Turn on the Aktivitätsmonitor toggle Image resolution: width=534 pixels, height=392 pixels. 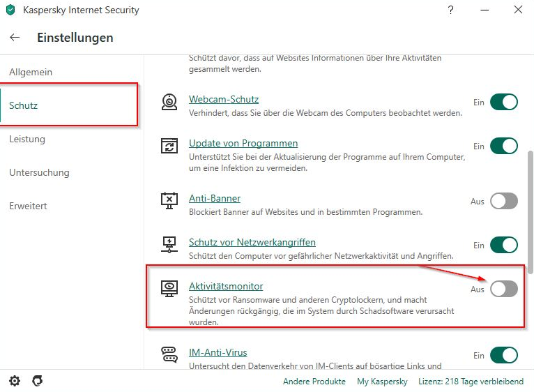pyautogui.click(x=504, y=289)
